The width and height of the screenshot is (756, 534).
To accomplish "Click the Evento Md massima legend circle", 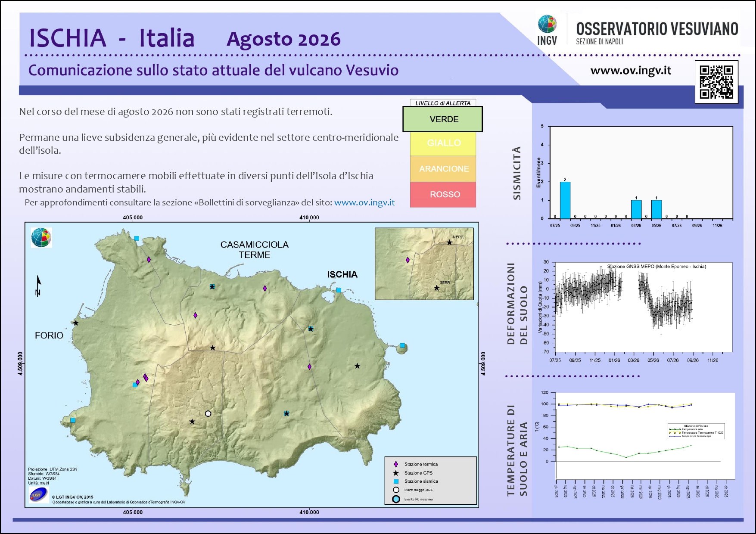I will [396, 500].
